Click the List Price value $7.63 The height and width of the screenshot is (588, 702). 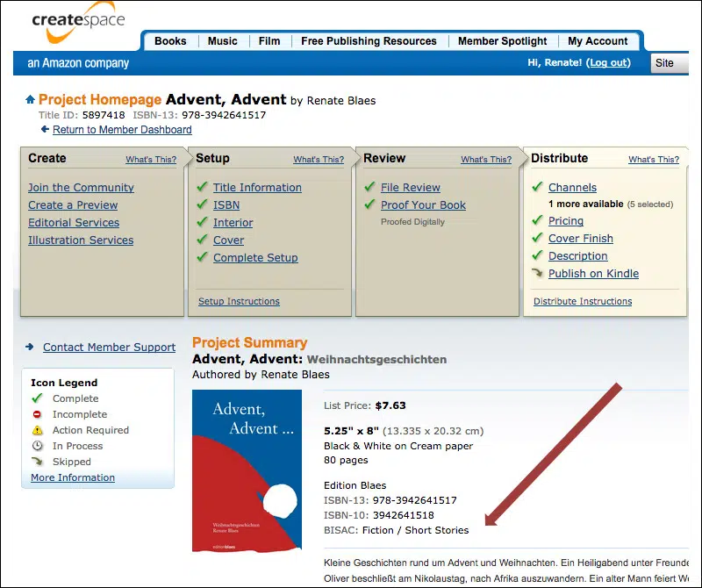390,405
